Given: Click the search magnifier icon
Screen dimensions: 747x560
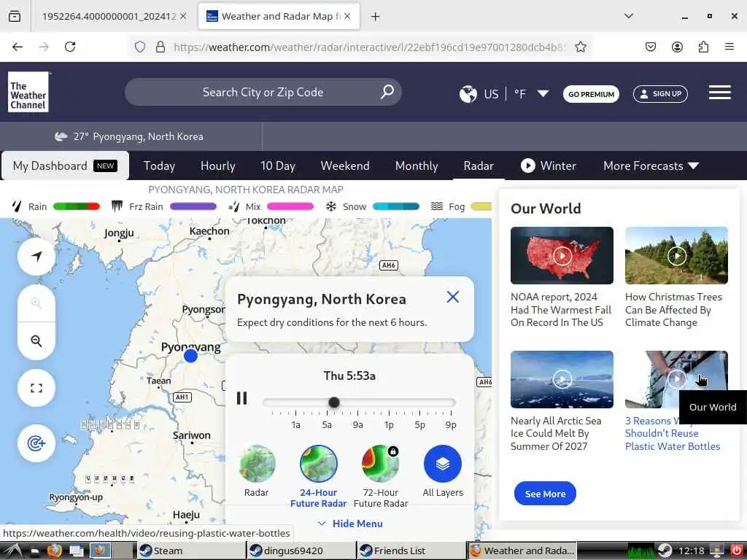Looking at the screenshot, I should coord(387,91).
